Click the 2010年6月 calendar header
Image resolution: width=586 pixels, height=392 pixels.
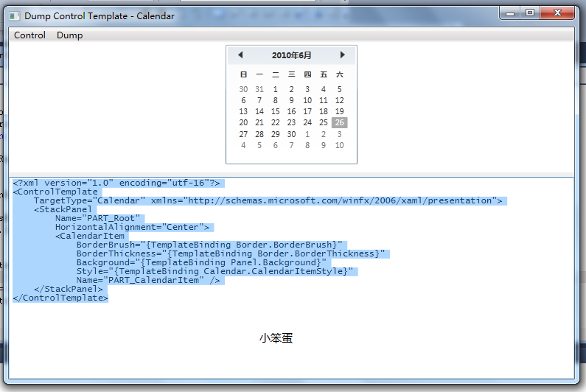pos(291,55)
